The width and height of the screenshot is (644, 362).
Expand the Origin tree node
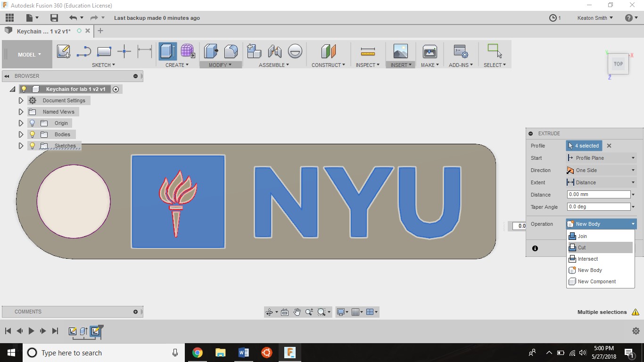(21, 123)
